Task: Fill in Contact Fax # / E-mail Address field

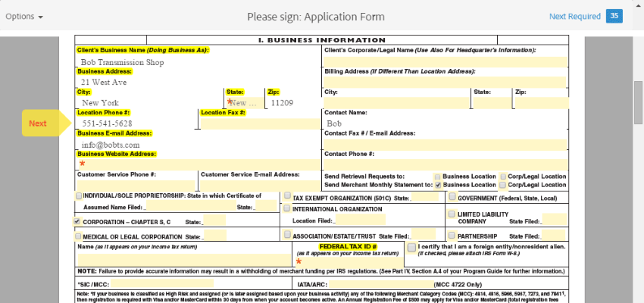Action: (445, 145)
